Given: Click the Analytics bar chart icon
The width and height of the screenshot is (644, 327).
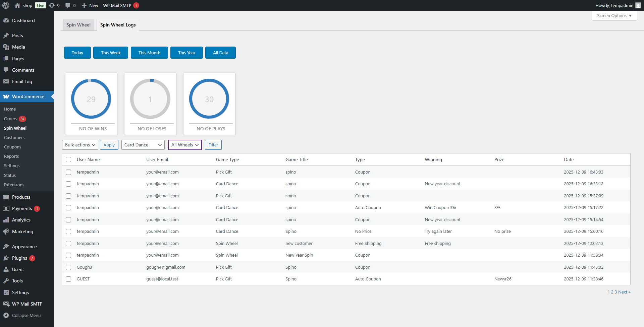Looking at the screenshot, I should coord(6,220).
